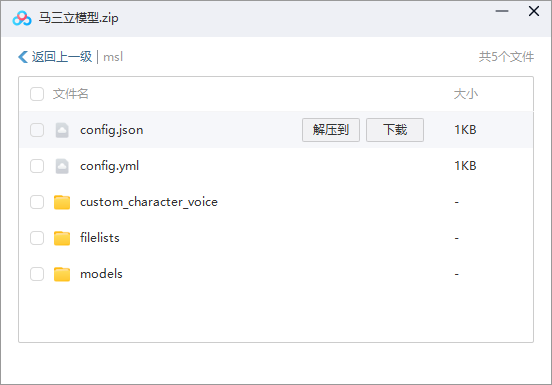The height and width of the screenshot is (385, 552).
Task: Select the filelists row checkbox
Action: [x=37, y=238]
